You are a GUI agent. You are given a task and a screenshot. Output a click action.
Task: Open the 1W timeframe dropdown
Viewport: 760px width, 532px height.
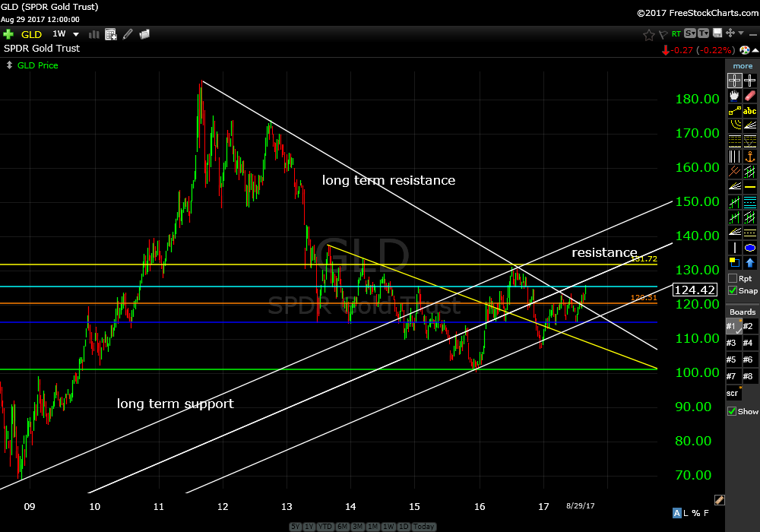click(x=75, y=34)
